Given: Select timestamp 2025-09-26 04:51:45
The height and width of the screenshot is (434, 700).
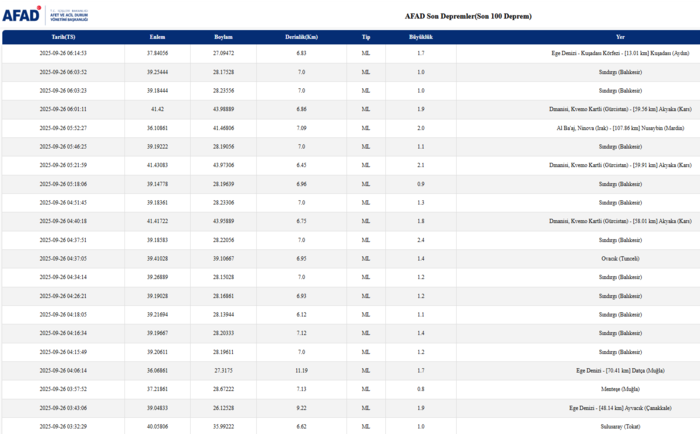Looking at the screenshot, I should click(63, 202).
